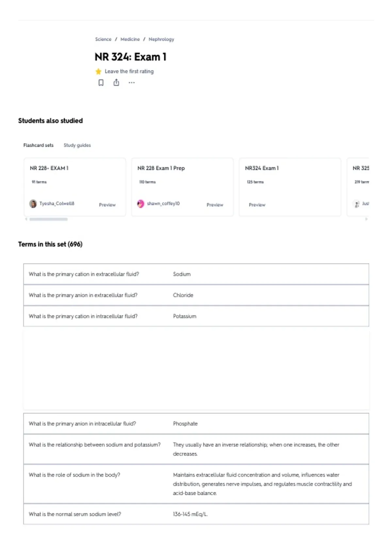Open the NR 228 Exam 1 Prep card

tap(182, 187)
